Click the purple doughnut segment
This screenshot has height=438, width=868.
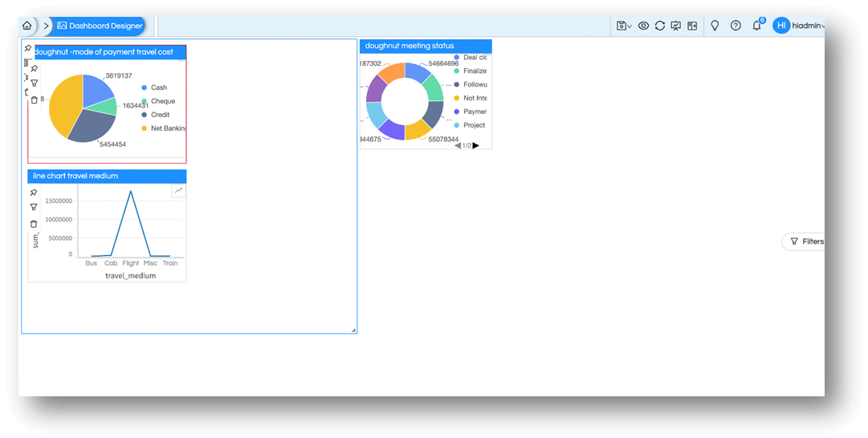(376, 88)
